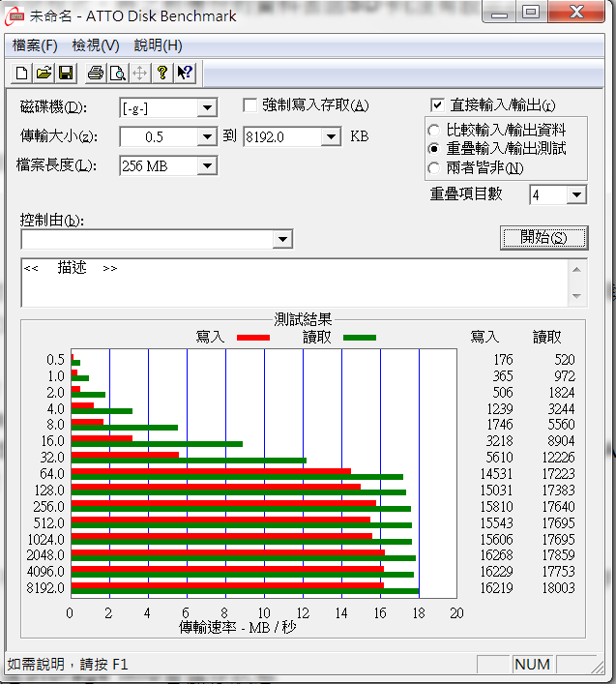Click the ATTO application icon in title bar
The width and height of the screenshot is (616, 684).
pyautogui.click(x=15, y=16)
